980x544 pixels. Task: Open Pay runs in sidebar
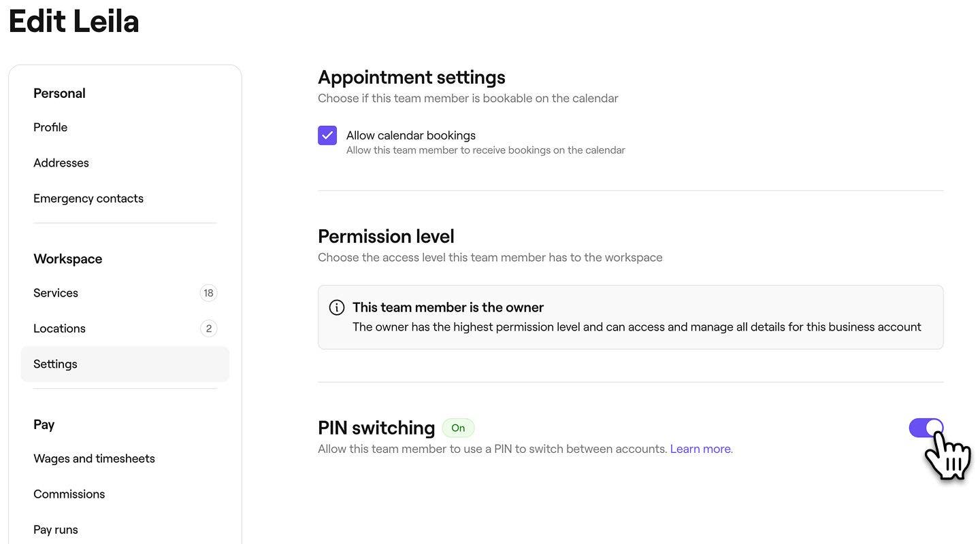coord(56,529)
